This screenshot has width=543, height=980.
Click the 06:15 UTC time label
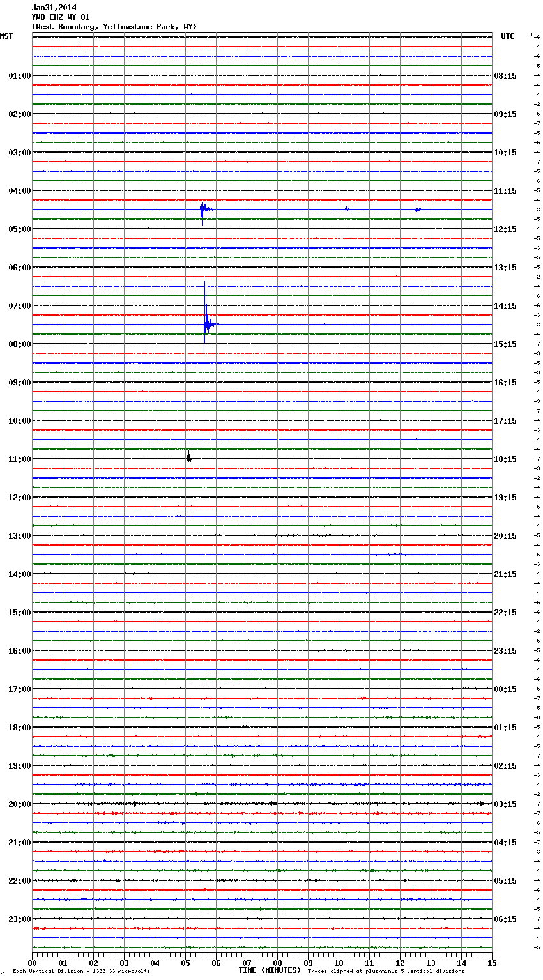(x=505, y=919)
